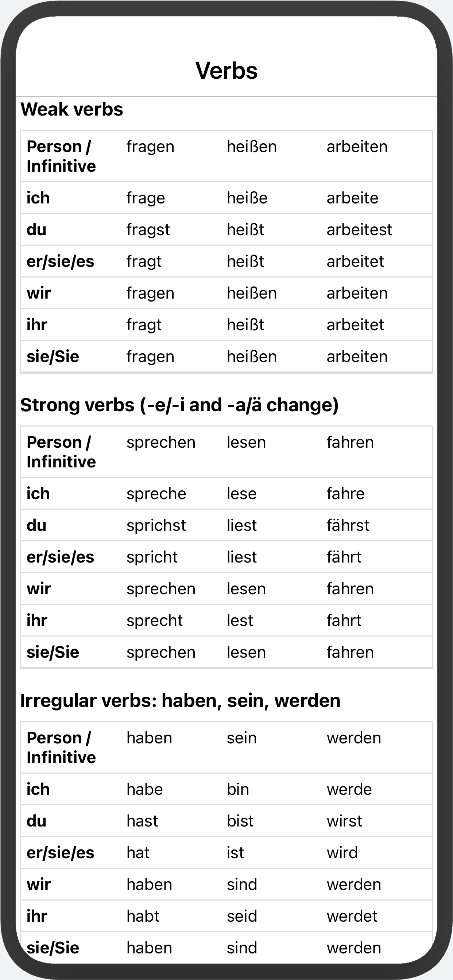Tap the 'sprecht' cell
The width and height of the screenshot is (453, 980).
coord(155,621)
